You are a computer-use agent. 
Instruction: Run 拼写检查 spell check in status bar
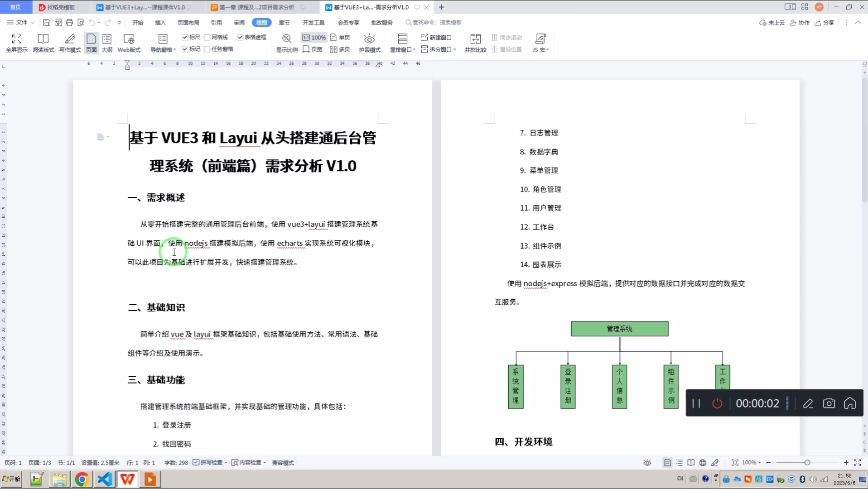(209, 462)
